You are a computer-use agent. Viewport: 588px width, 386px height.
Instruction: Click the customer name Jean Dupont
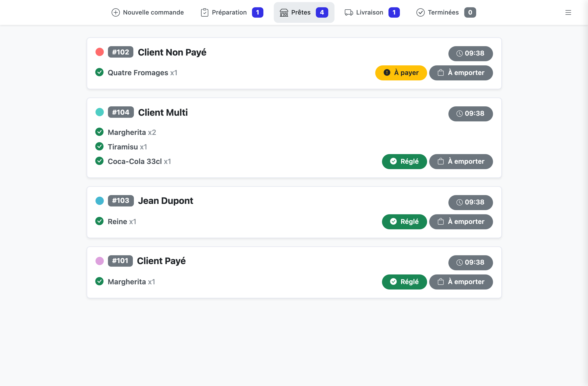pos(166,201)
